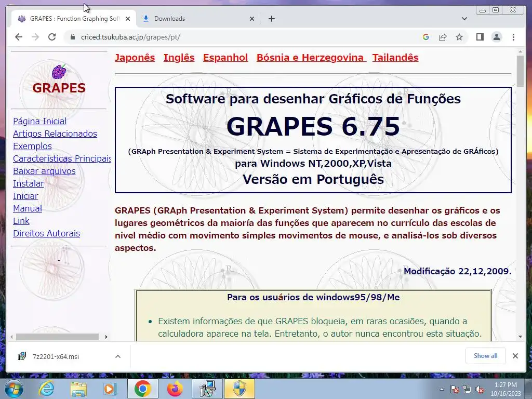
Task: Open the Manual link
Action: click(28, 208)
